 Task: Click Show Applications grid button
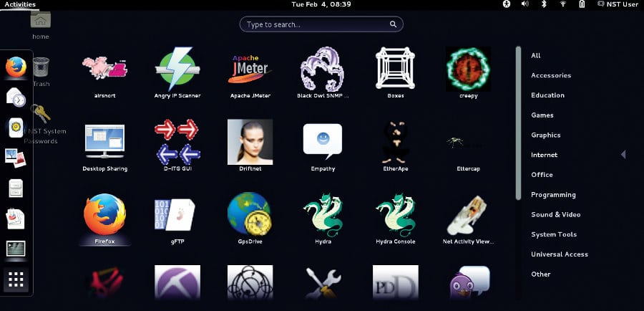(x=16, y=279)
